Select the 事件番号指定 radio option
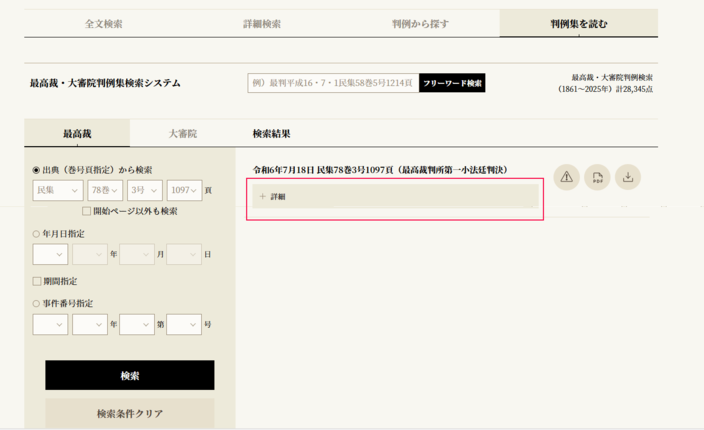This screenshot has width=704, height=430. (37, 303)
